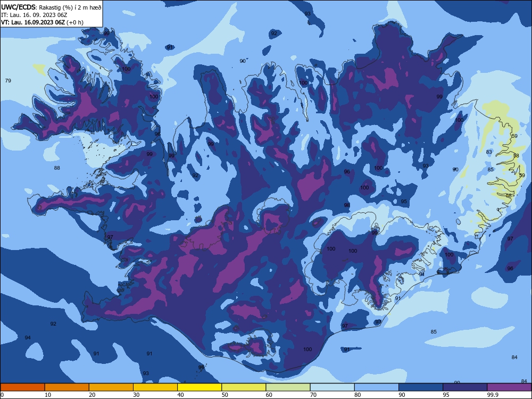
Task: Pick the pale yellow 50–60 legend swatch
Action: pyautogui.click(x=244, y=387)
